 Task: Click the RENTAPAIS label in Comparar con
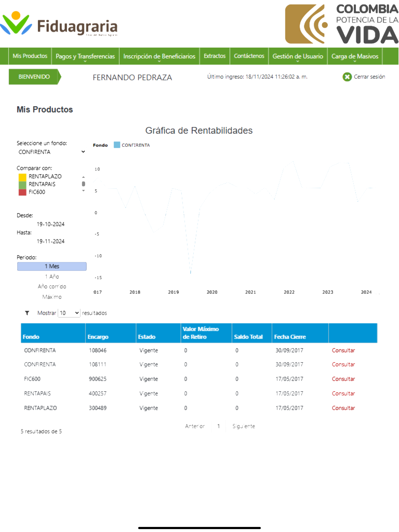coord(42,184)
